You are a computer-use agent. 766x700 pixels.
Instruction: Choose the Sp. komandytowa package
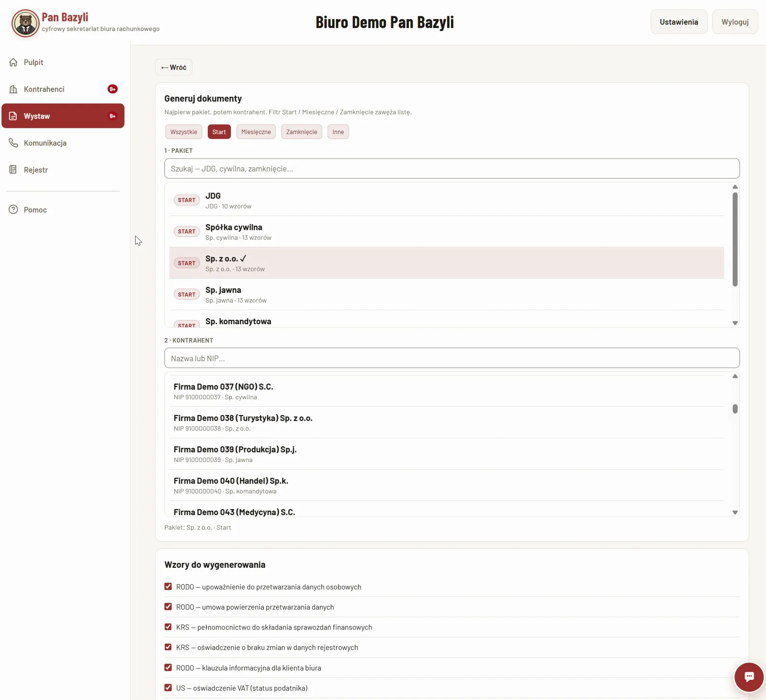click(447, 320)
